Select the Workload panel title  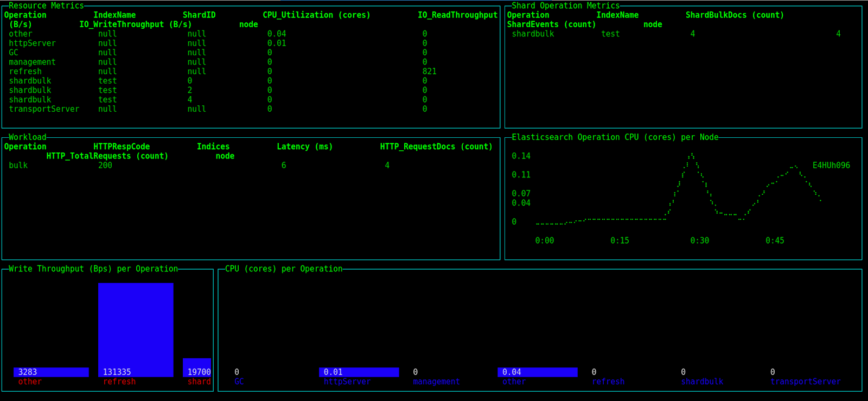tap(28, 137)
